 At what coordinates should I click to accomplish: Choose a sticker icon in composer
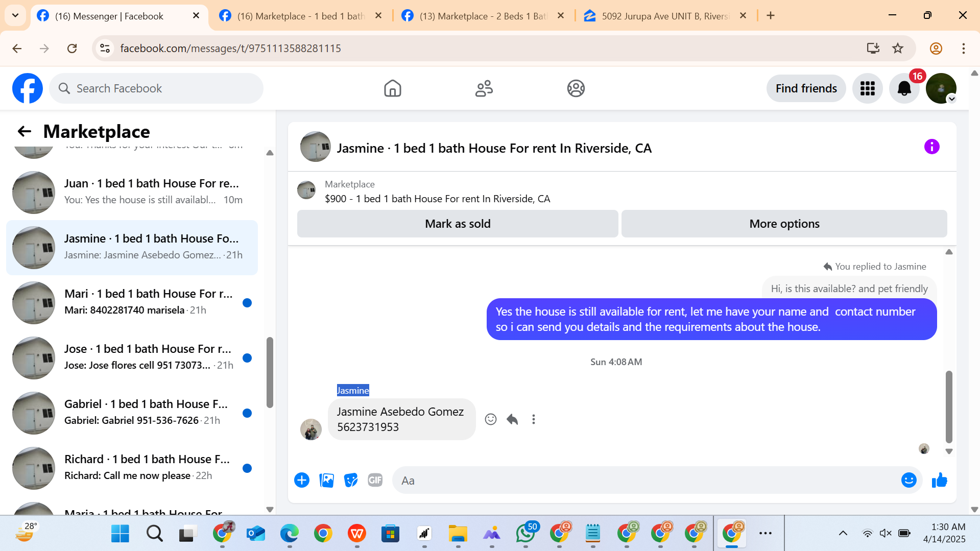coord(351,480)
